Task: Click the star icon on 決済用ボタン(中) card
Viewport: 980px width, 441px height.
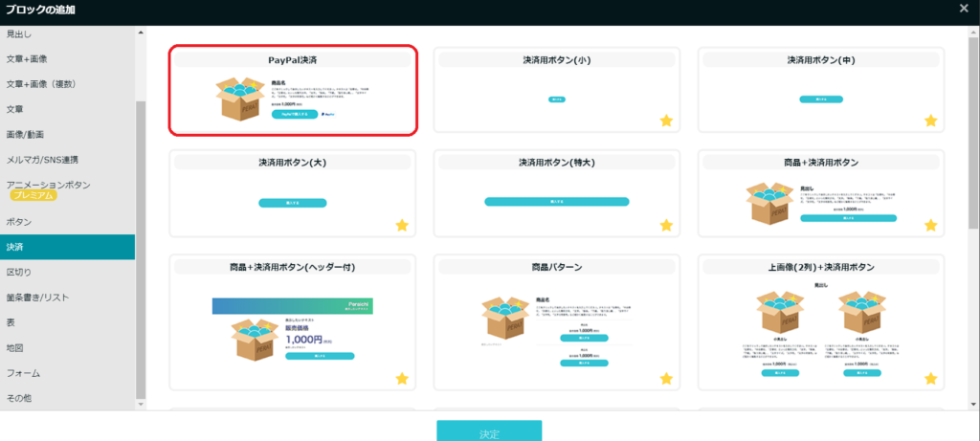Action: tap(929, 121)
